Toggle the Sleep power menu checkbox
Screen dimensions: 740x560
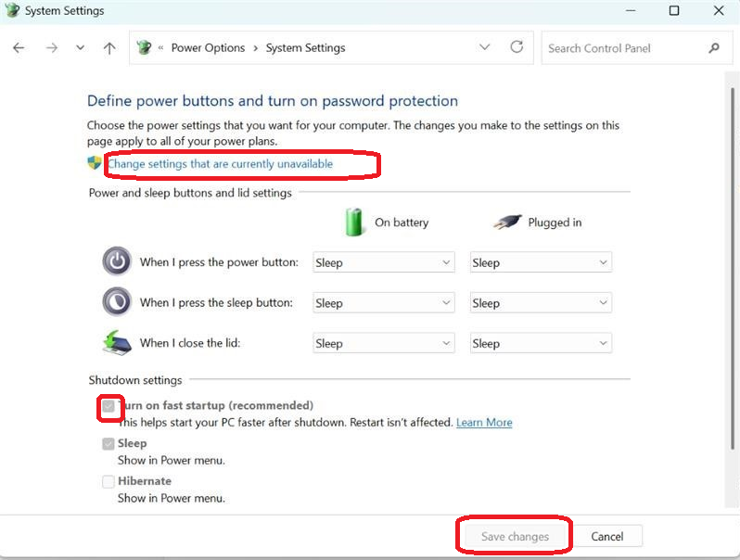(x=108, y=443)
